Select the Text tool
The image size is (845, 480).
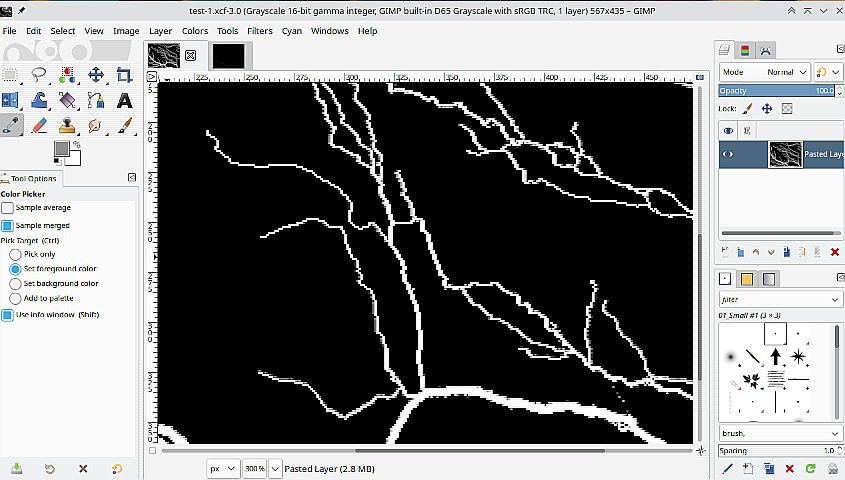(x=124, y=100)
